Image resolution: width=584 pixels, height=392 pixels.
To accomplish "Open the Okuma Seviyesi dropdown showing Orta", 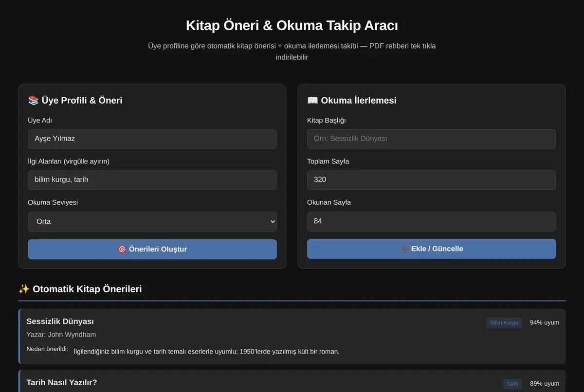I will (152, 221).
